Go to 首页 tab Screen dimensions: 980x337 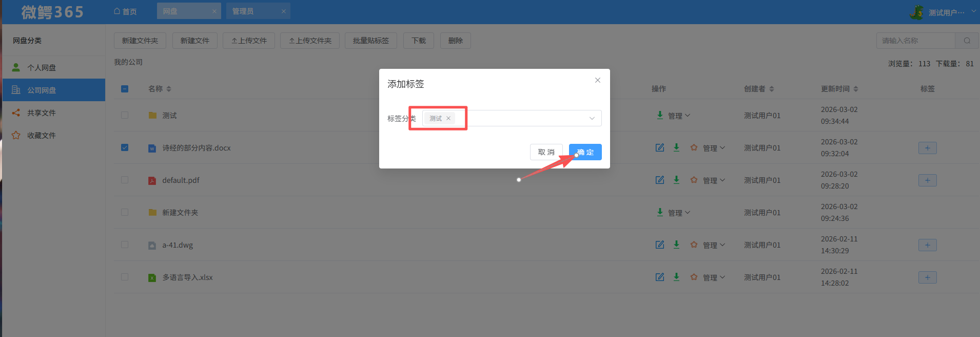tap(125, 11)
